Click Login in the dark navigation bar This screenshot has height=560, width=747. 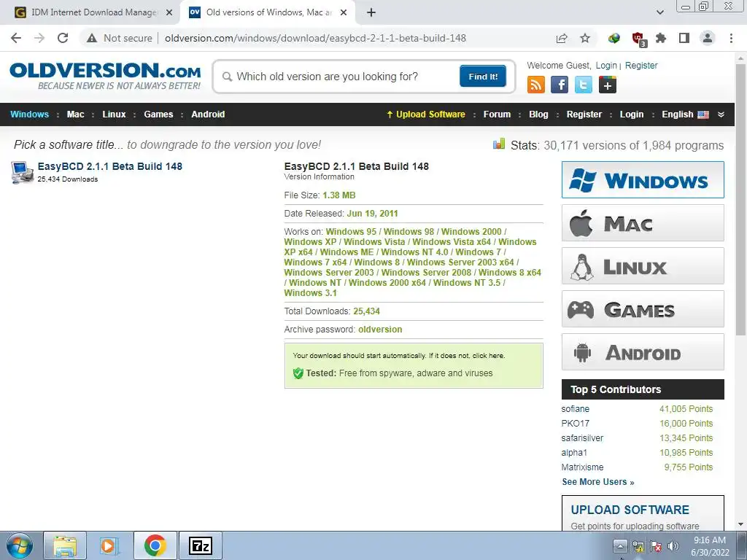[631, 114]
